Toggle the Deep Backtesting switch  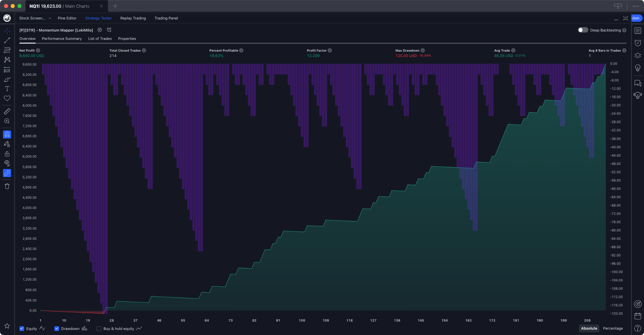point(583,30)
